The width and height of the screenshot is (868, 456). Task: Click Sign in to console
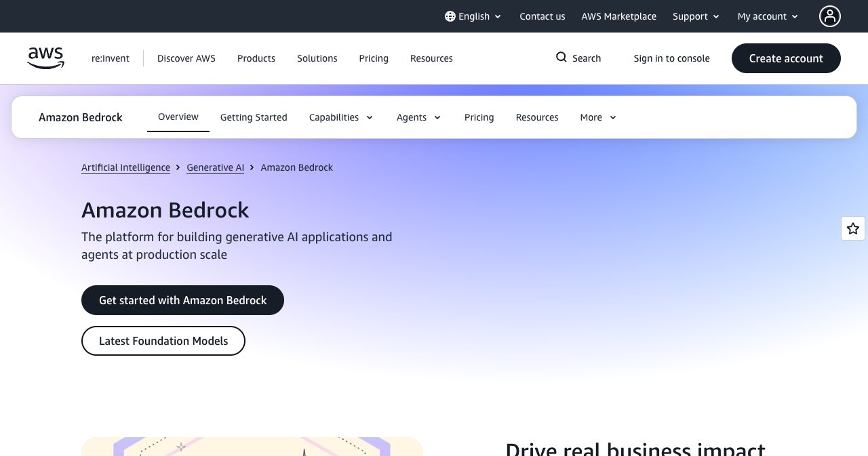click(x=672, y=58)
